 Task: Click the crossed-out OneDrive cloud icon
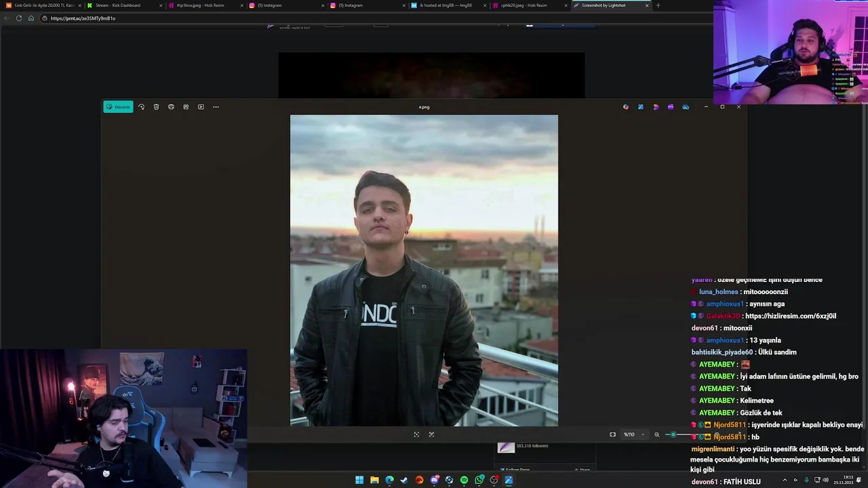coord(686,106)
